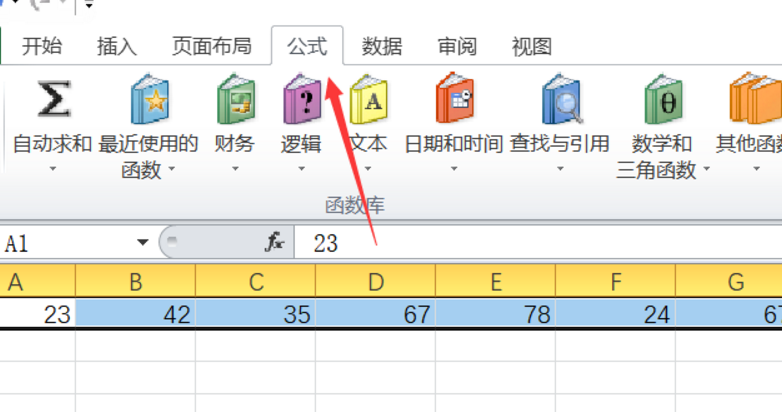Image resolution: width=782 pixels, height=412 pixels.
Task: Click the 查找与引用 label
Action: [x=560, y=144]
